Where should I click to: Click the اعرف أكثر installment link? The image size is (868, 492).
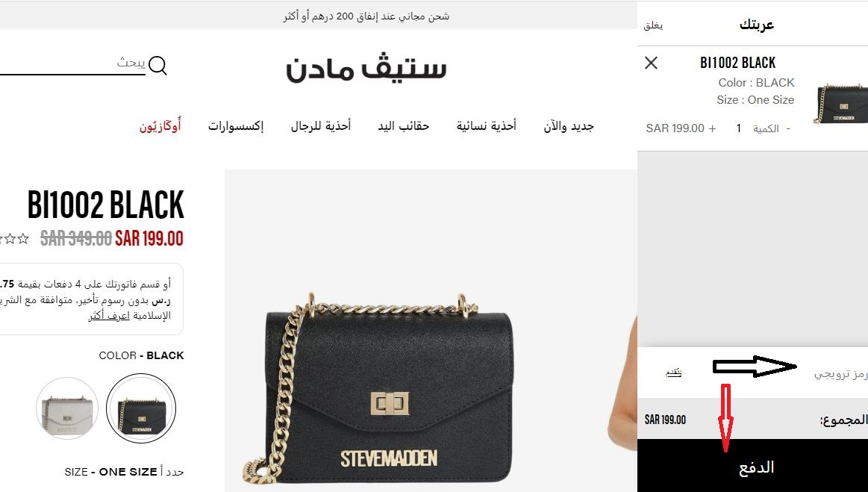point(109,316)
